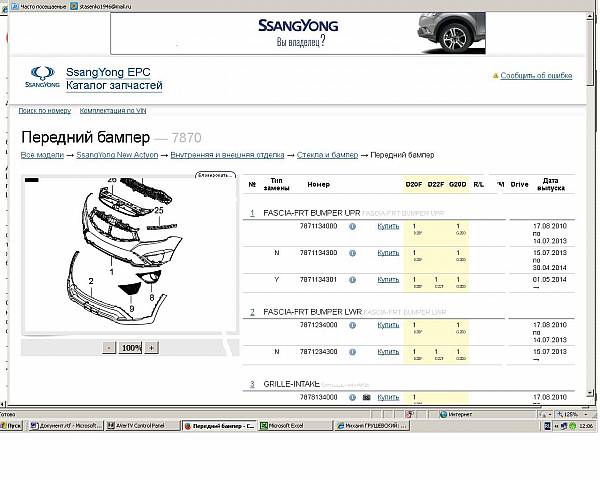Open info icon for part 7871134300

[x=352, y=253]
